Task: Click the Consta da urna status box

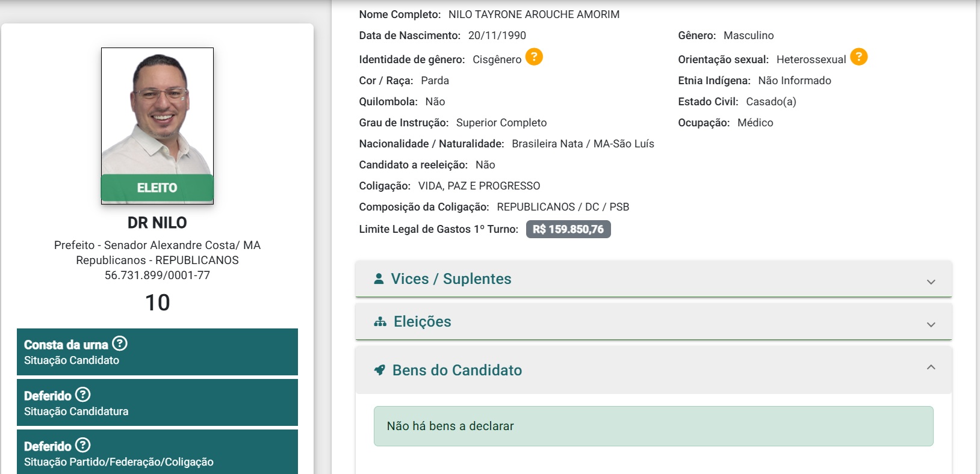Action: pos(157,352)
